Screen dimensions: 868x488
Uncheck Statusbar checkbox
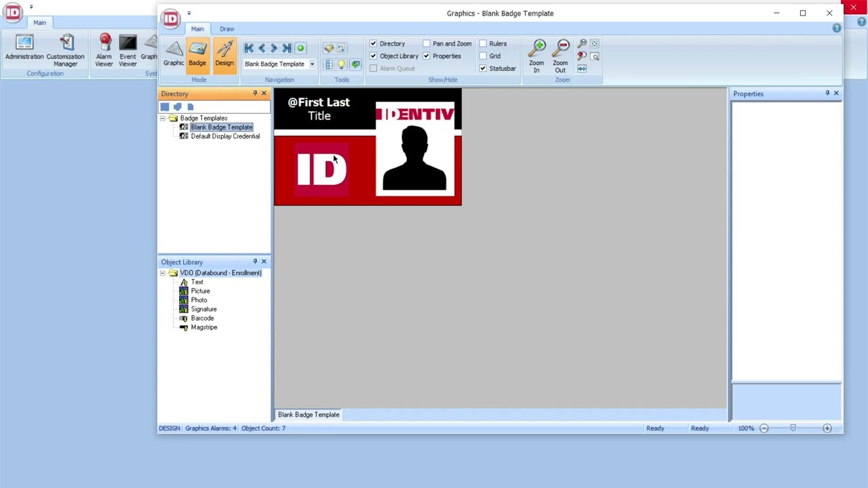click(484, 68)
